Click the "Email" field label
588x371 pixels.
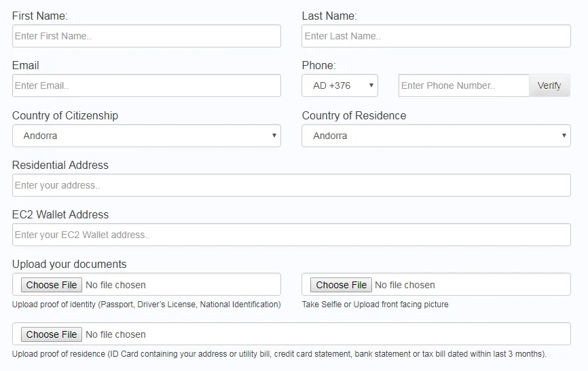click(x=26, y=65)
